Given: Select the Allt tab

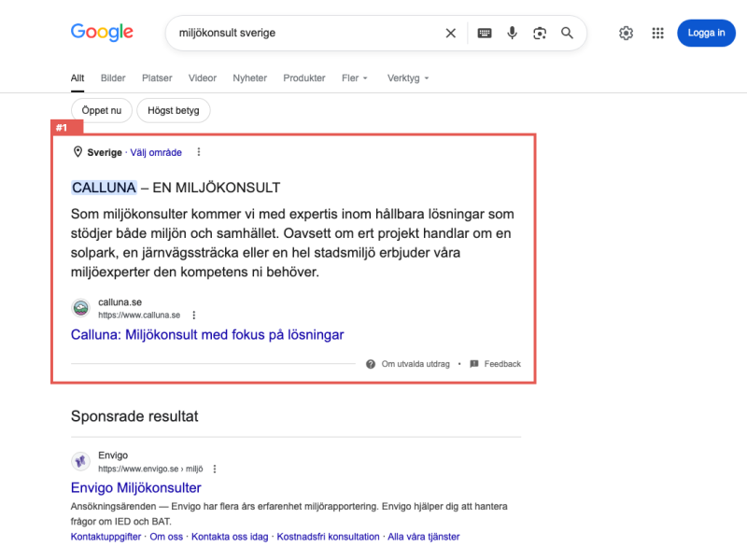Looking at the screenshot, I should coord(78,78).
